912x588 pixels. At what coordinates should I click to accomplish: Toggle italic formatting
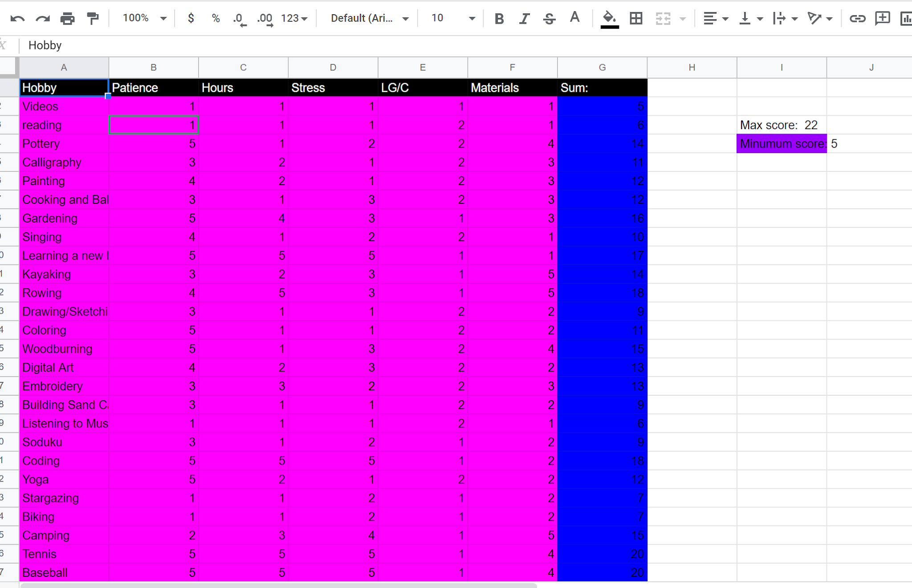pos(524,19)
